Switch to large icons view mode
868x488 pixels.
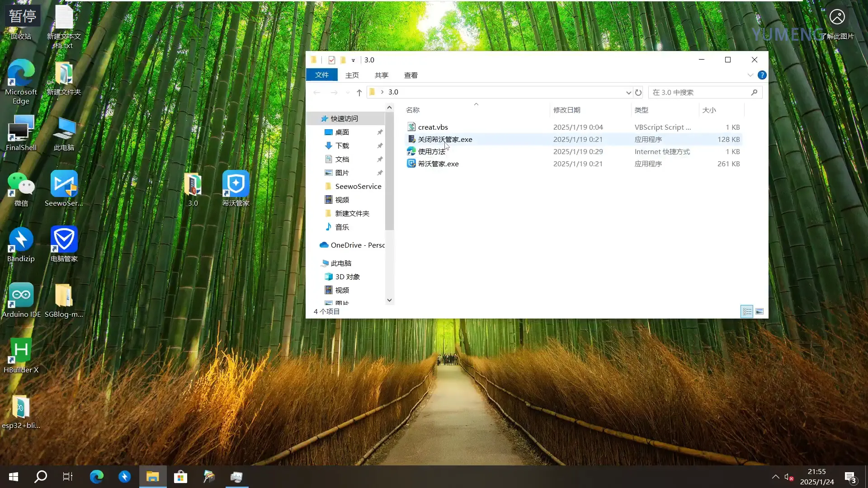pos(759,312)
